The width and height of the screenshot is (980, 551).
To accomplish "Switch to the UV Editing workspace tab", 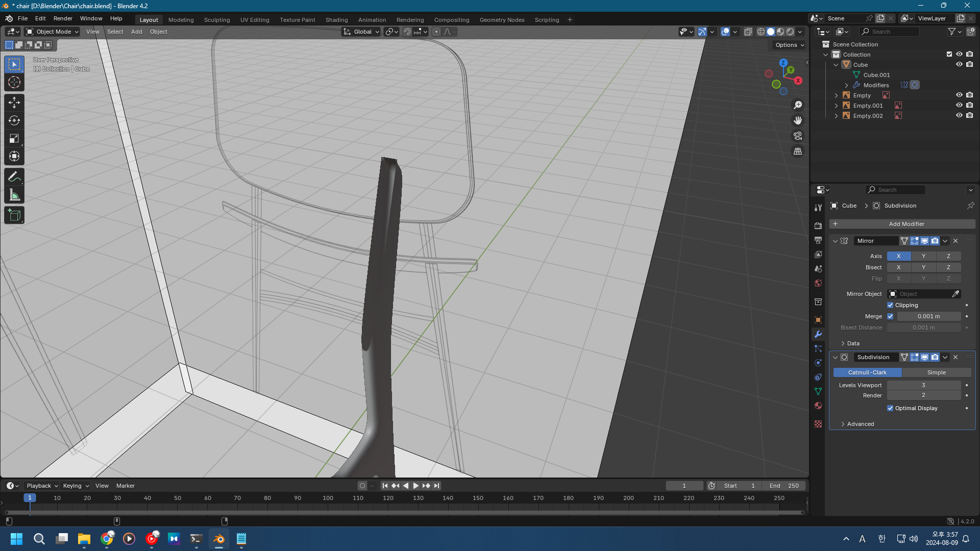I will tap(255, 20).
